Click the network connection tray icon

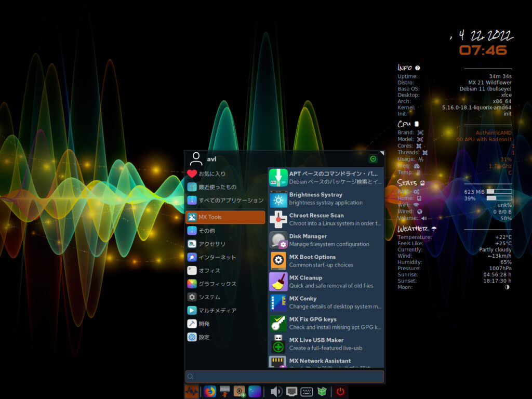[292, 392]
